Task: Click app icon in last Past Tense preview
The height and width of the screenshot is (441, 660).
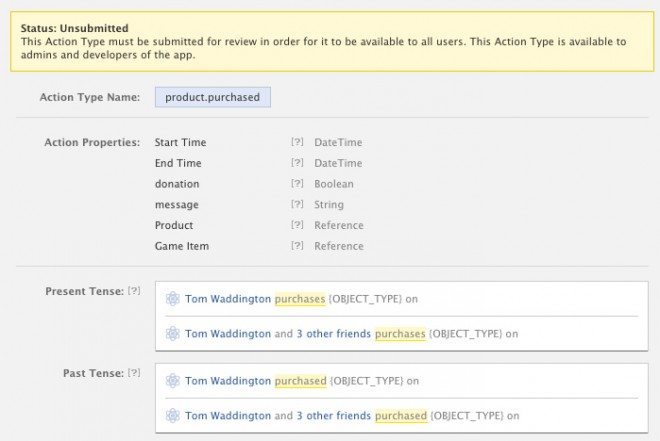Action: coord(173,416)
